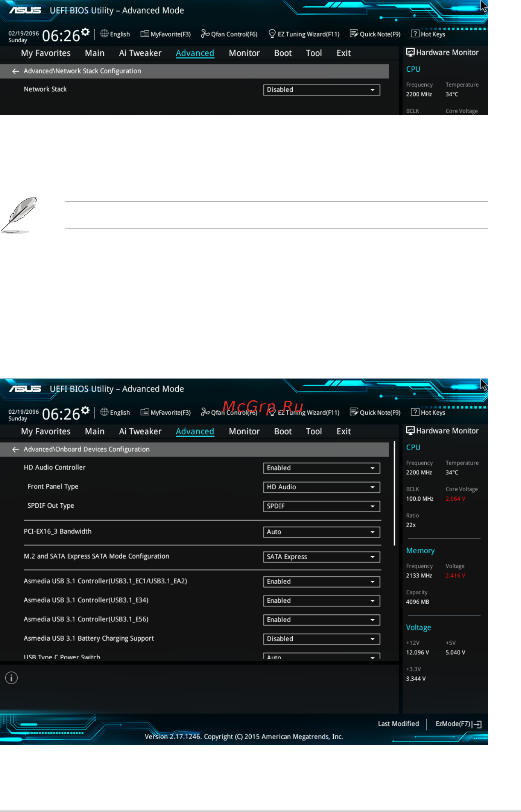This screenshot has width=521, height=812.
Task: Show Hot Keys help on Network Stack screen
Action: point(428,34)
